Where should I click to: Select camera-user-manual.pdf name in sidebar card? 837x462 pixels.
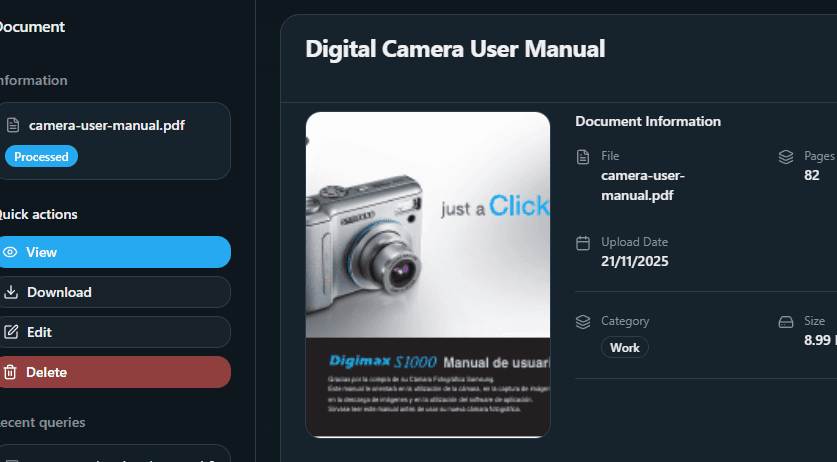(x=107, y=126)
